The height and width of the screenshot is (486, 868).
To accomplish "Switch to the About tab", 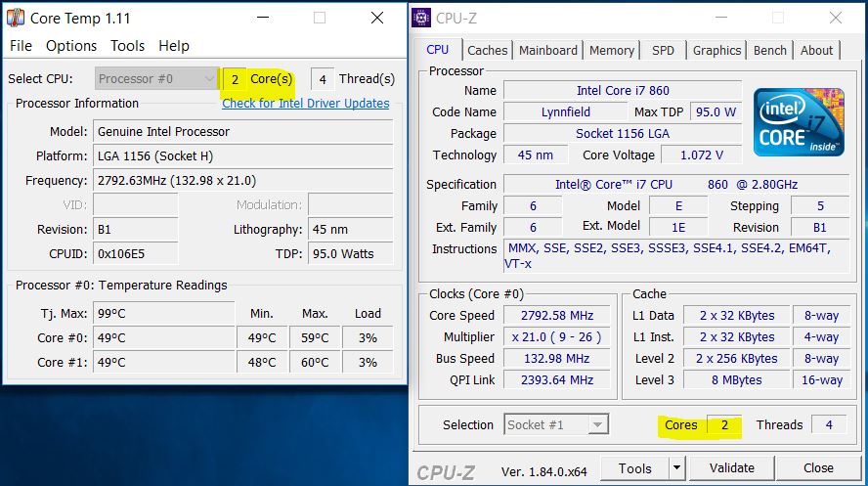I will pos(816,51).
